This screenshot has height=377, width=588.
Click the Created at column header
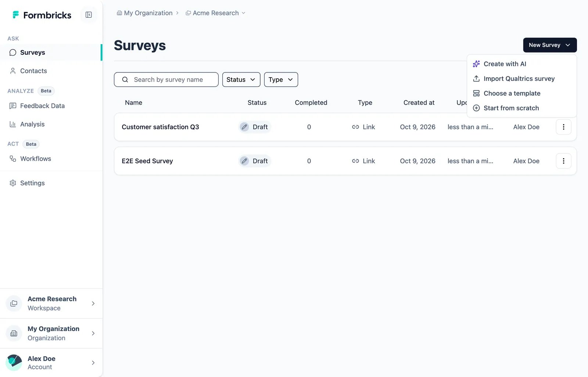point(419,103)
